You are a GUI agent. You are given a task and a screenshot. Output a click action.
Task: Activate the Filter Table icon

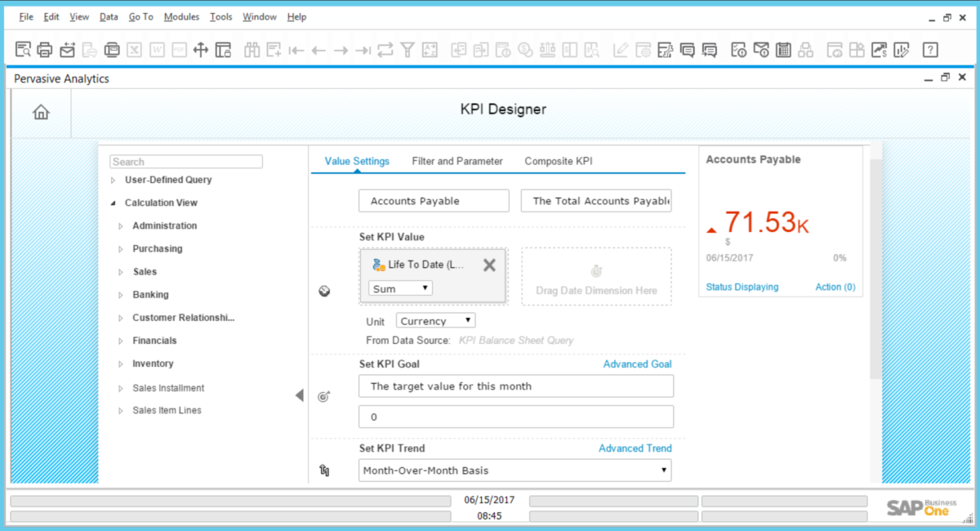pos(408,49)
